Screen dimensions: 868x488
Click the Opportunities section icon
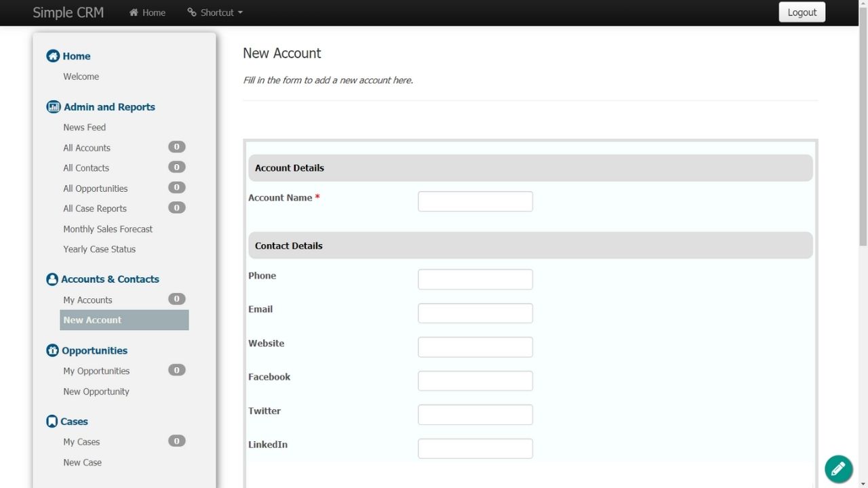click(x=52, y=350)
